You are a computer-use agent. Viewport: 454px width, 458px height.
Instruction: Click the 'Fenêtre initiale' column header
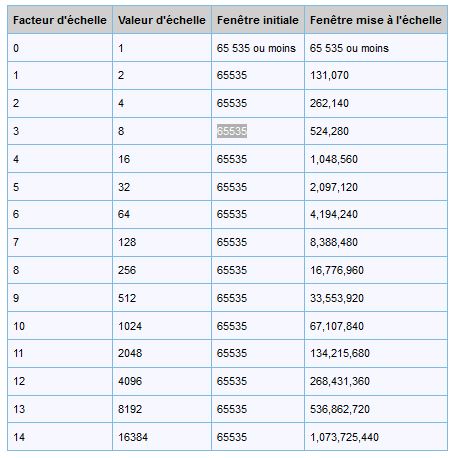click(x=258, y=20)
